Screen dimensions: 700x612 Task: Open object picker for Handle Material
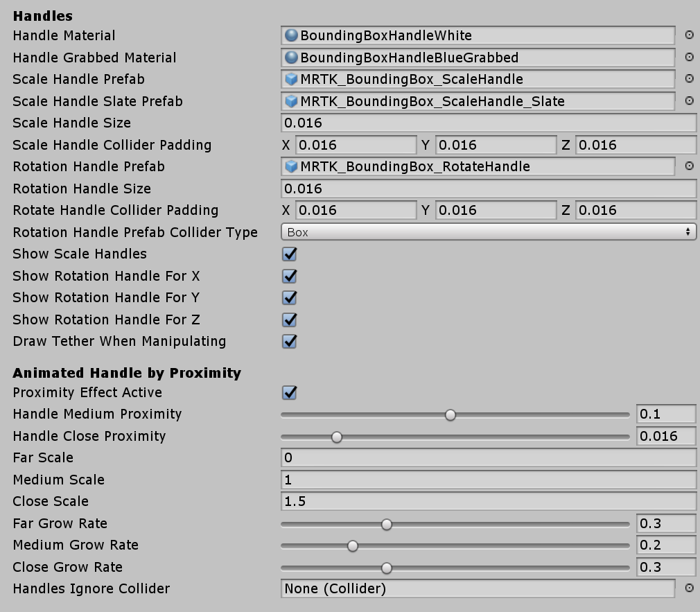tap(689, 35)
